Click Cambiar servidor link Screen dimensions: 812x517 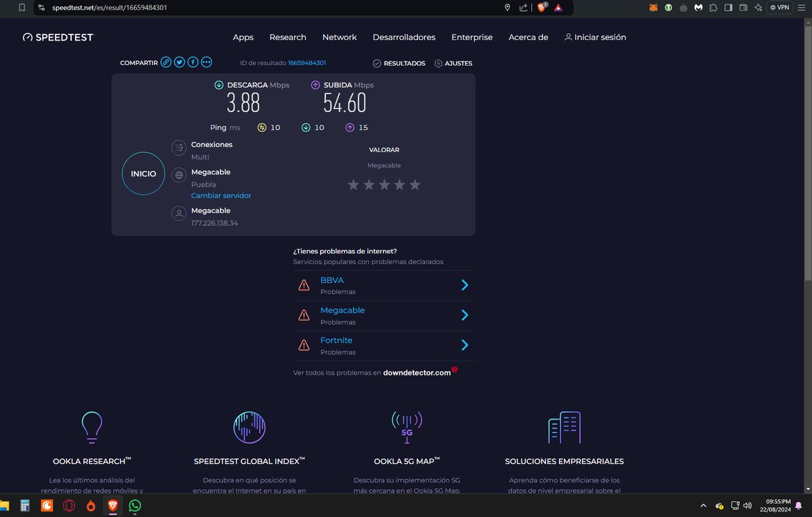pyautogui.click(x=221, y=196)
